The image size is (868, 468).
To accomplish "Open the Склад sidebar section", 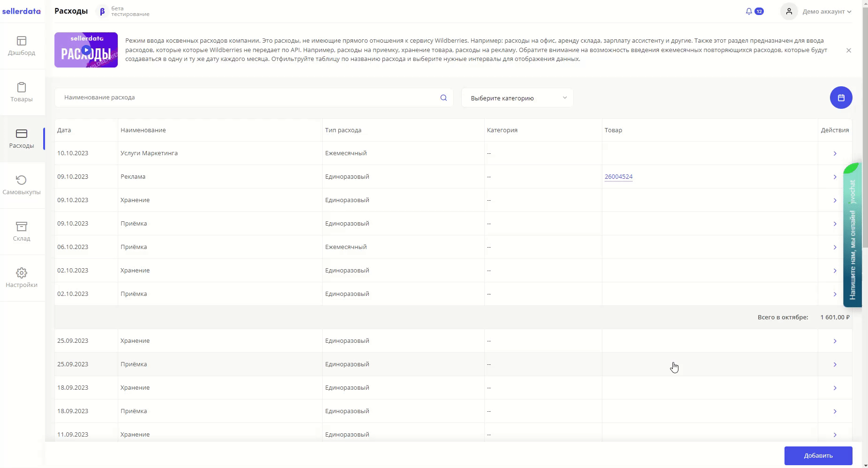I will [x=22, y=232].
